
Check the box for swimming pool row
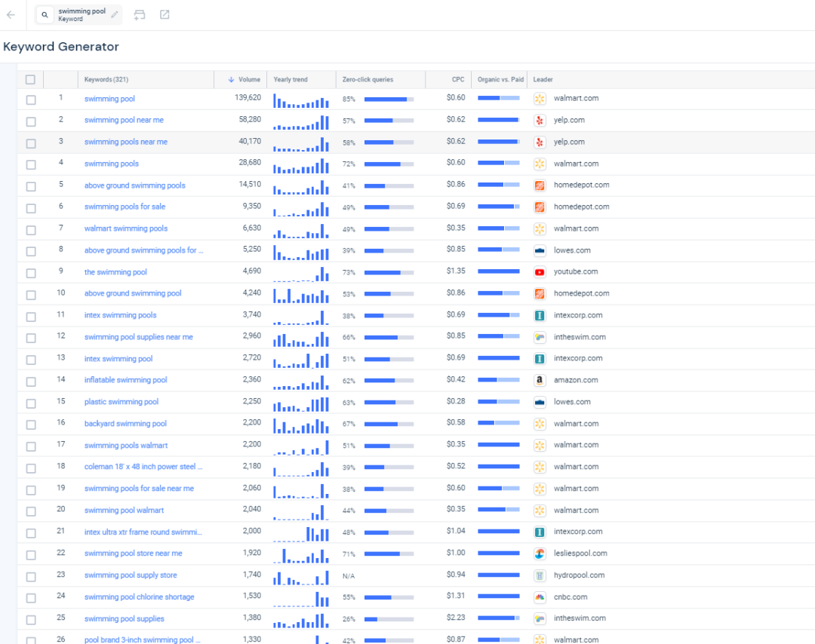tap(31, 100)
